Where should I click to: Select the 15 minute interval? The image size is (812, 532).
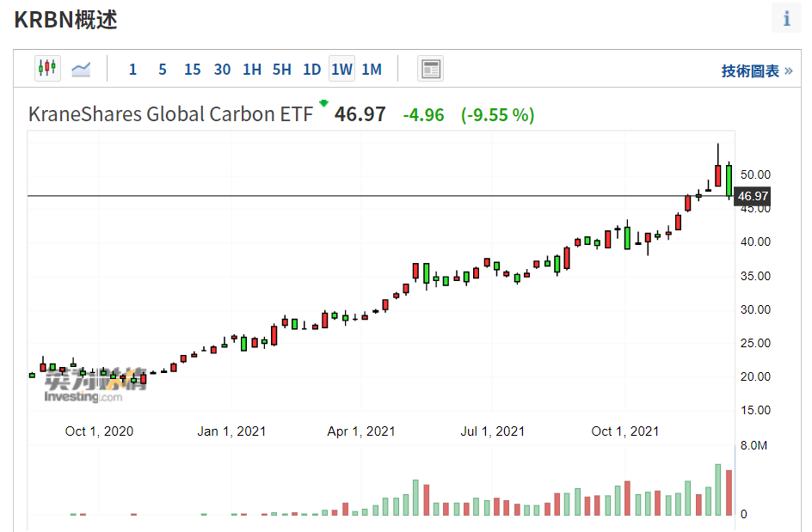tap(192, 70)
